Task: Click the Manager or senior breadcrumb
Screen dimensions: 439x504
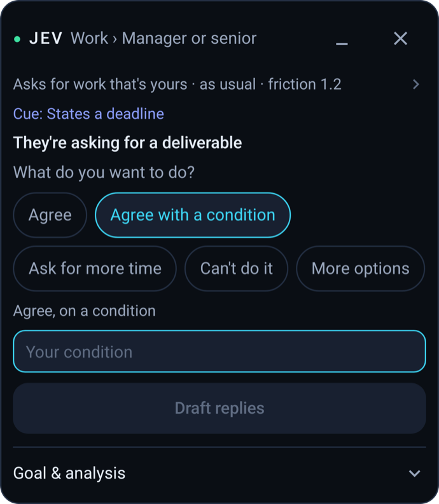Action: (x=189, y=38)
